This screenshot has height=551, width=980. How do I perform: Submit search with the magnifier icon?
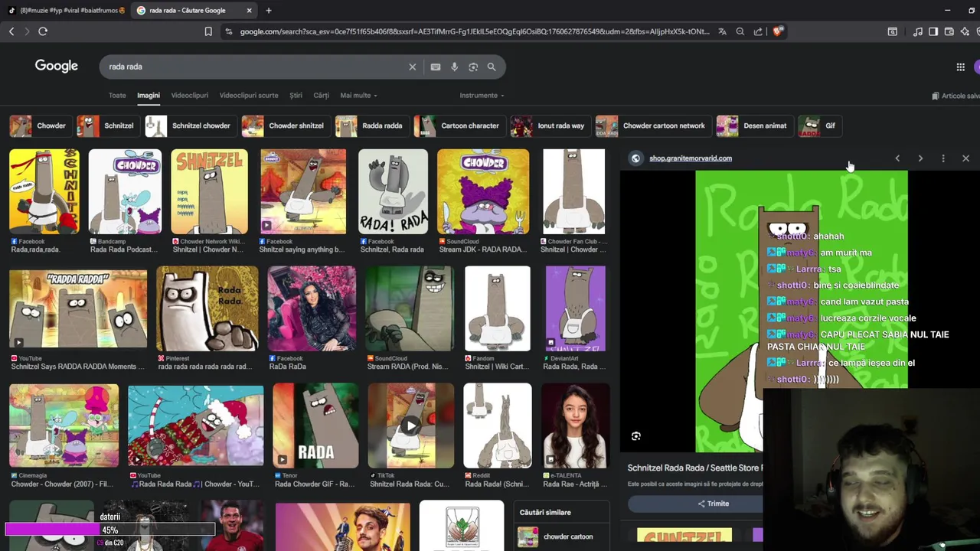492,67
